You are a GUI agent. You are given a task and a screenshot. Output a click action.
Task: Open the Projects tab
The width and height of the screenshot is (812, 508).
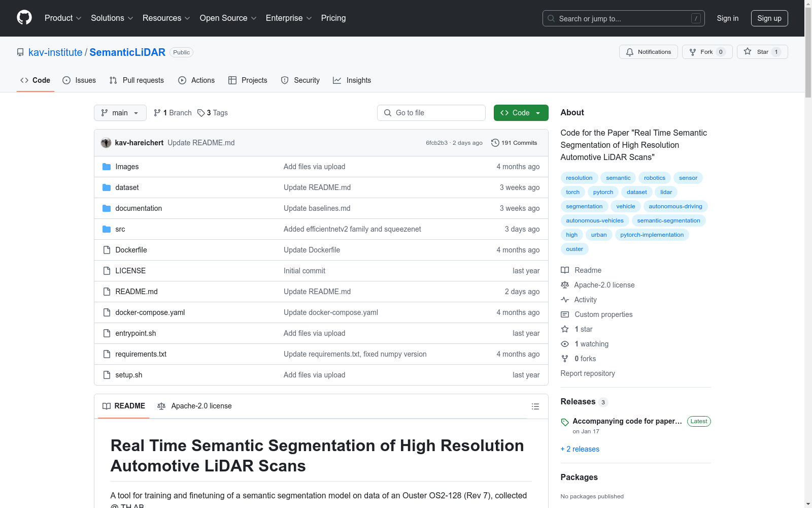pyautogui.click(x=248, y=80)
